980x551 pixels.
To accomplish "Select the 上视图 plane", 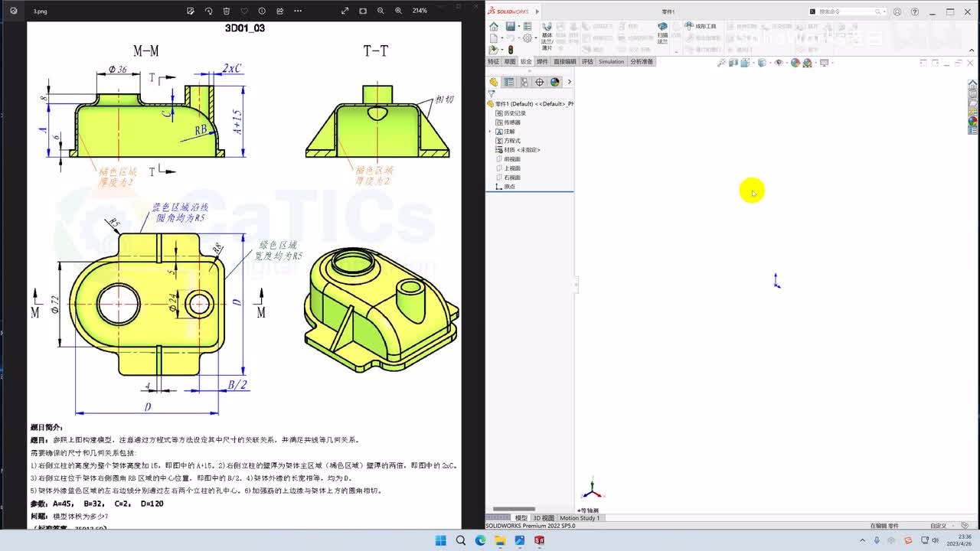I will click(508, 168).
